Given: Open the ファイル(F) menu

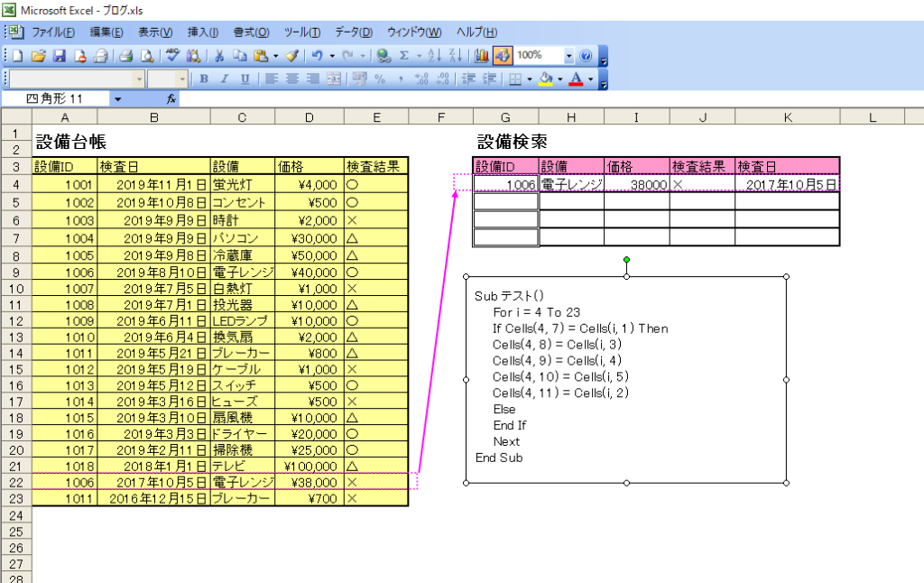Looking at the screenshot, I should tap(53, 32).
